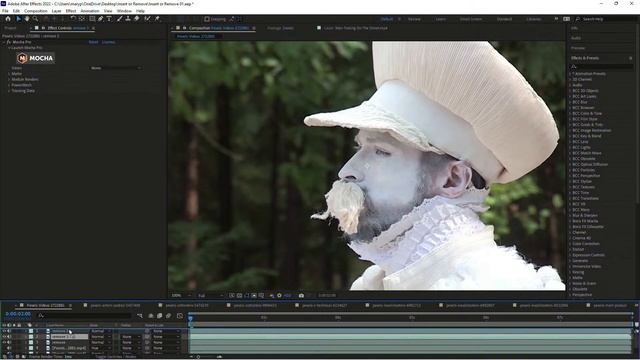Select the Eraser tool

click(137, 19)
